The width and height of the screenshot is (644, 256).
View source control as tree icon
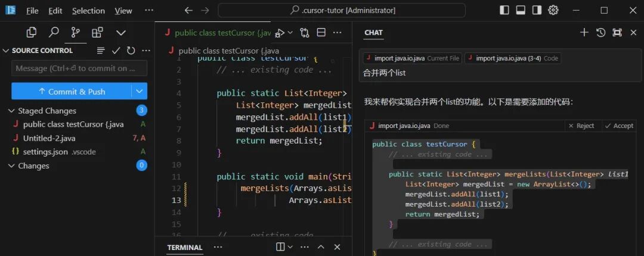click(x=101, y=51)
